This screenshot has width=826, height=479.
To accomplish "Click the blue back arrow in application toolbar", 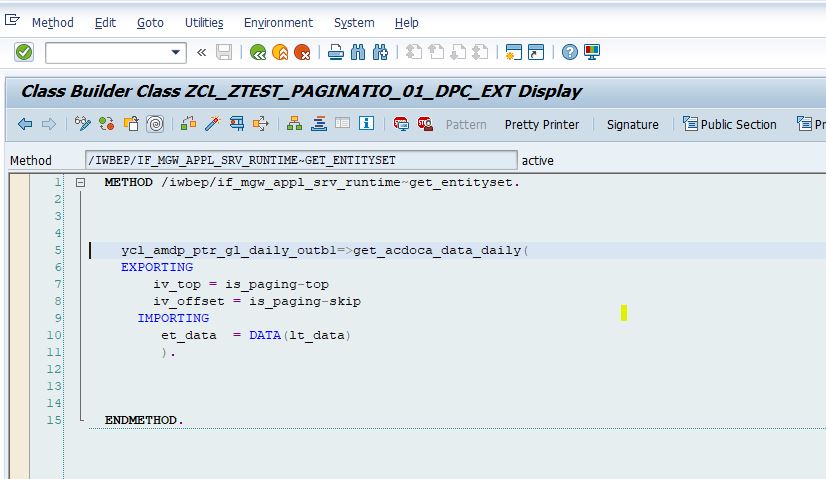I will [25, 124].
